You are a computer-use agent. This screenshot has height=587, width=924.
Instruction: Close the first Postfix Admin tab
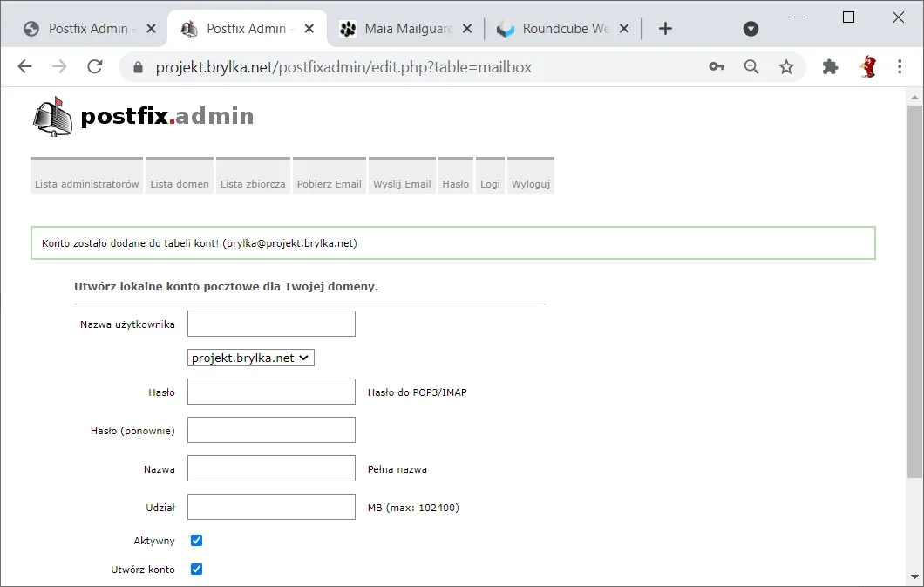pos(152,28)
